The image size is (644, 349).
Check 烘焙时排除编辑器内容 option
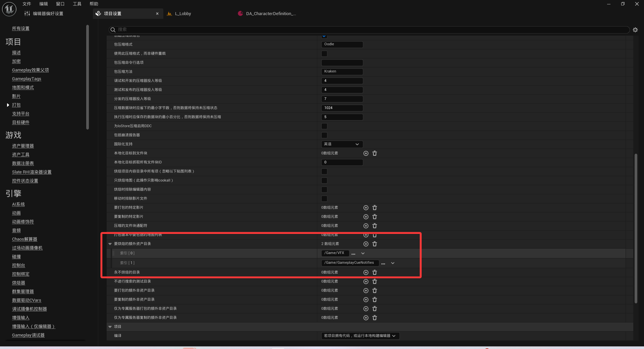click(324, 190)
